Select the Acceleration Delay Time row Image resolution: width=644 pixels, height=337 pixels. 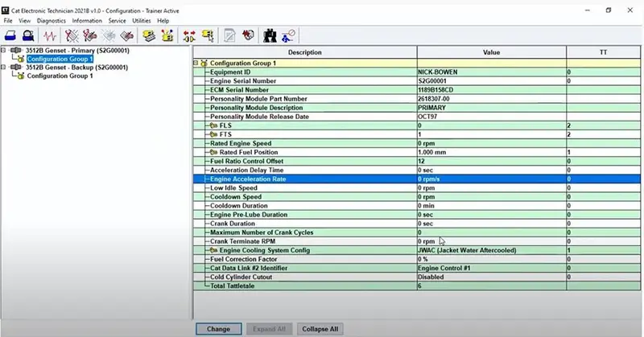(417, 171)
